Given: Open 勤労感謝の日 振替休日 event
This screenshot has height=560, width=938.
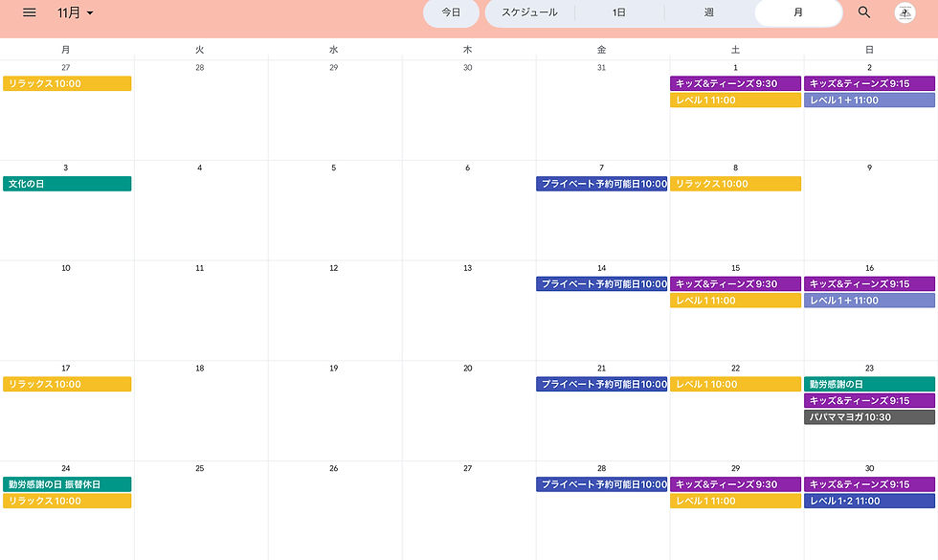Looking at the screenshot, I should [67, 484].
